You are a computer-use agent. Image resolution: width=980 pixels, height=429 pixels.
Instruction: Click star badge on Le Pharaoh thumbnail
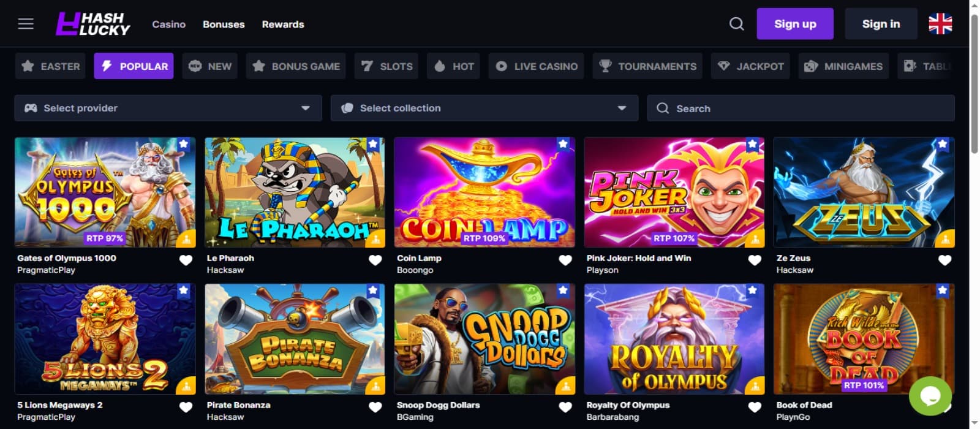(x=373, y=144)
